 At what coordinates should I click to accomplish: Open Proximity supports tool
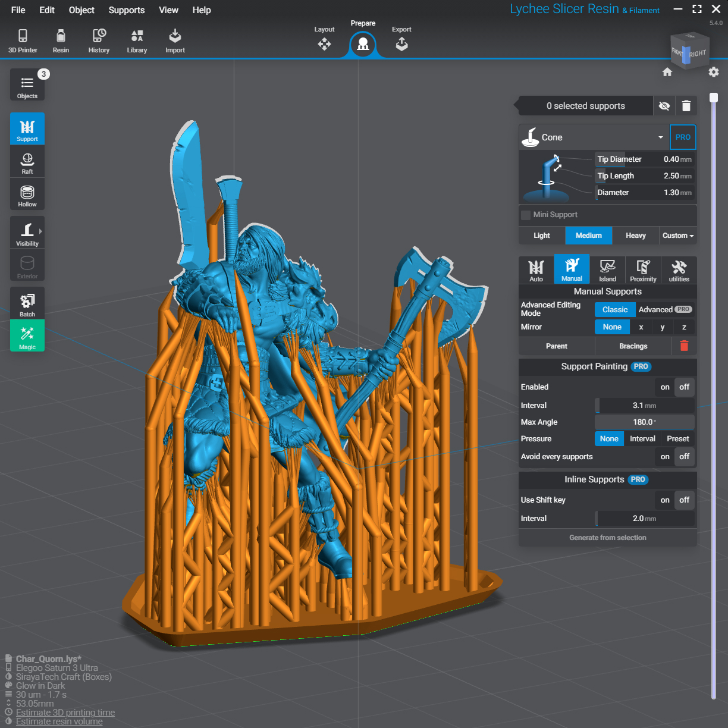[643, 270]
